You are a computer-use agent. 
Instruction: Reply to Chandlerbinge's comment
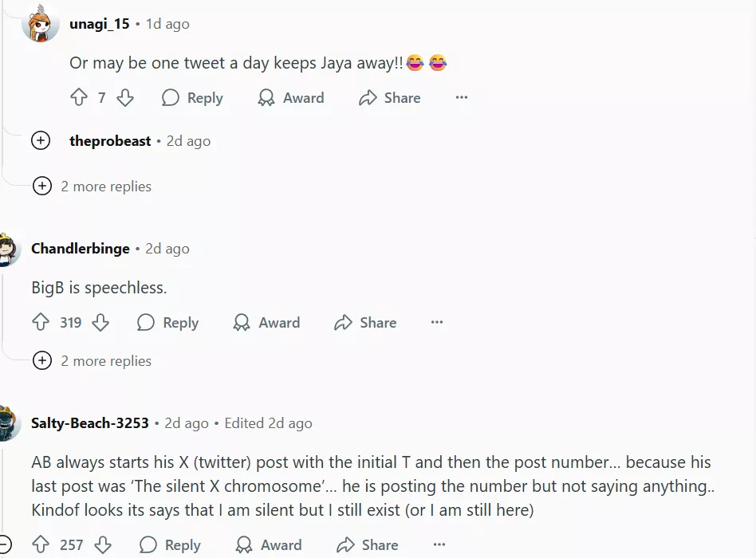pos(168,323)
